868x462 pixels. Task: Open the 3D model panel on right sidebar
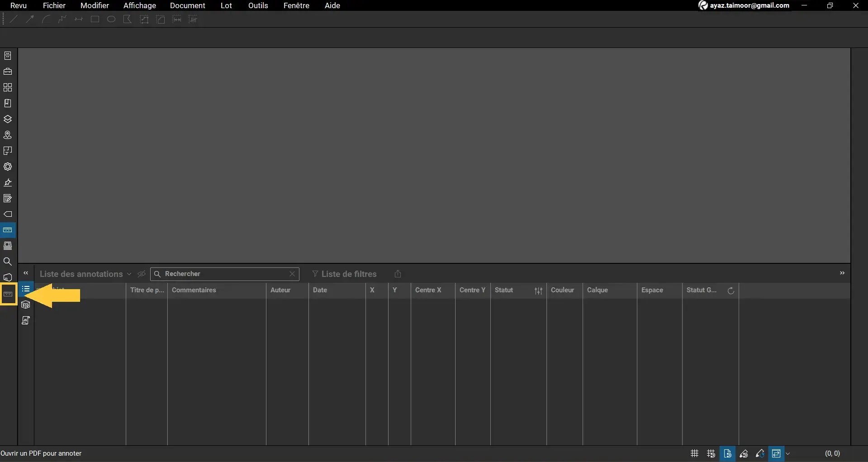pyautogui.click(x=26, y=305)
